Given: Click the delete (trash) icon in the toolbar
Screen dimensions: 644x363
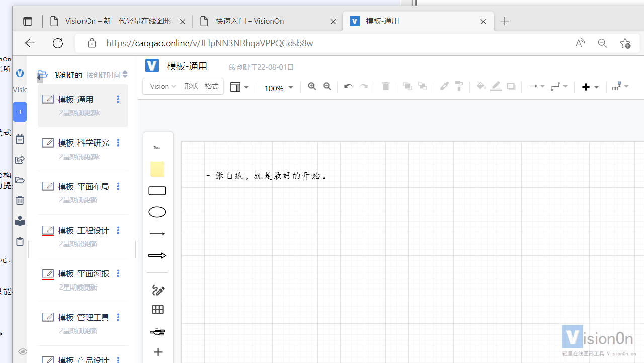Looking at the screenshot, I should (385, 86).
